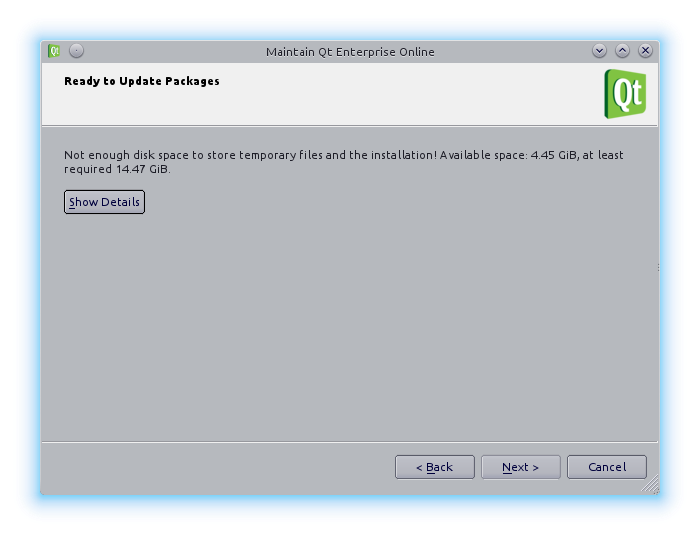Click the white header band beside the heading
Screen dimensions: 700x535
coord(400,94)
